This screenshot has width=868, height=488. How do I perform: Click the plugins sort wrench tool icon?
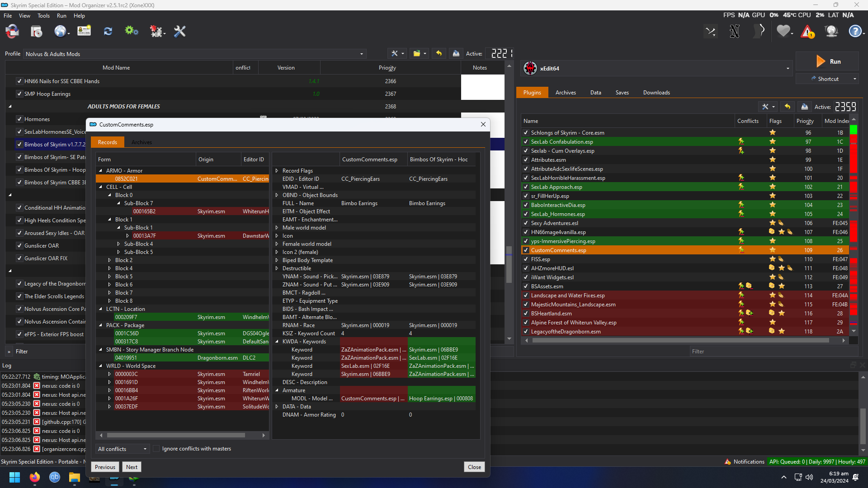coord(768,107)
